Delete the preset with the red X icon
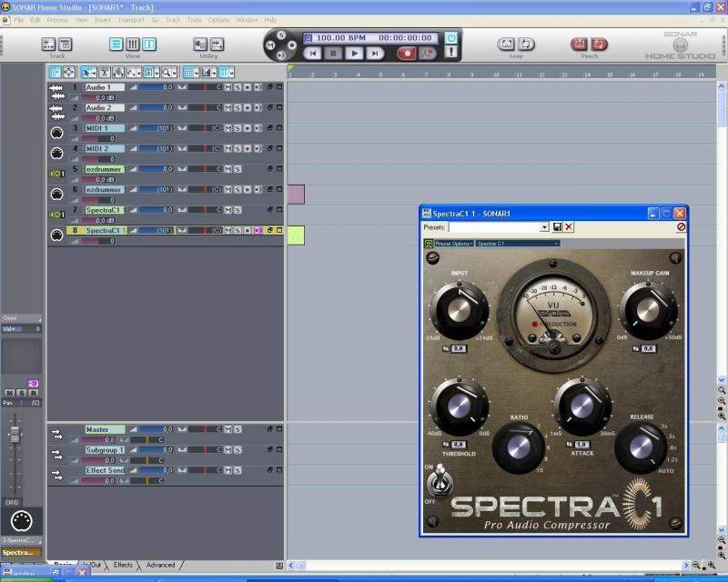 point(569,226)
